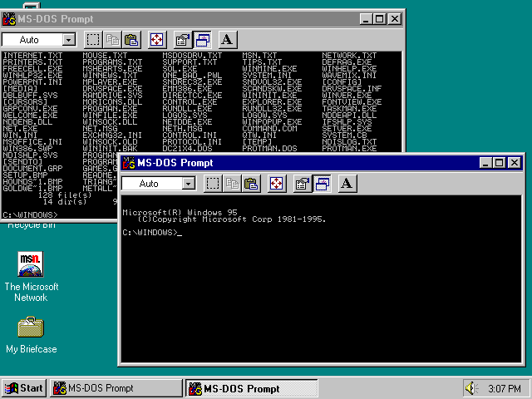The width and height of the screenshot is (532, 399).
Task: Click NETWORK.TXT in directory listing
Action: point(349,56)
